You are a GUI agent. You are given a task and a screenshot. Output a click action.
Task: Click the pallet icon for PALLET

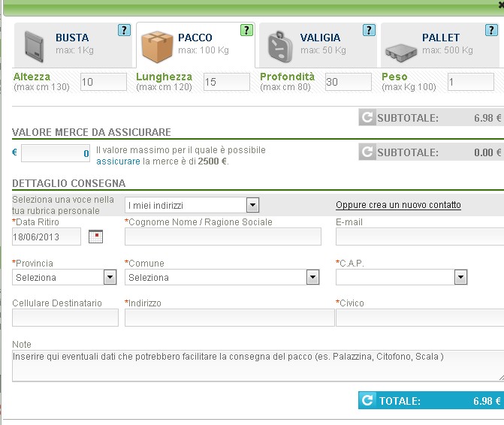coord(401,53)
